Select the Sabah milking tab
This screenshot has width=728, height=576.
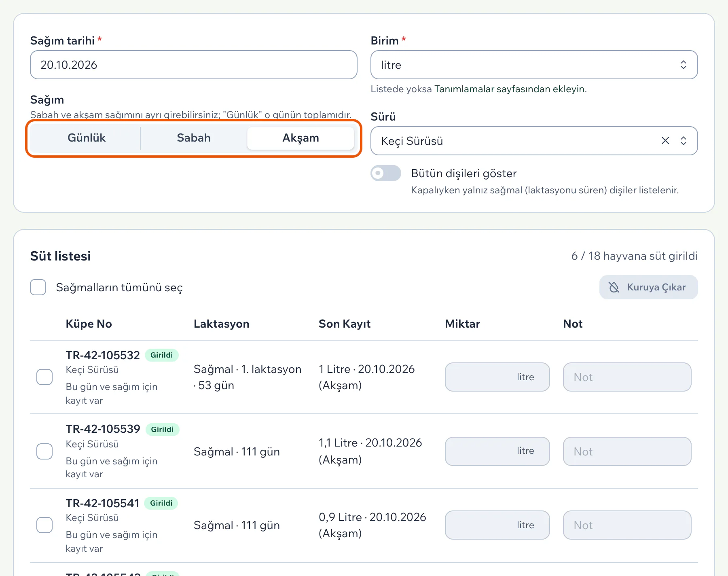point(193,138)
